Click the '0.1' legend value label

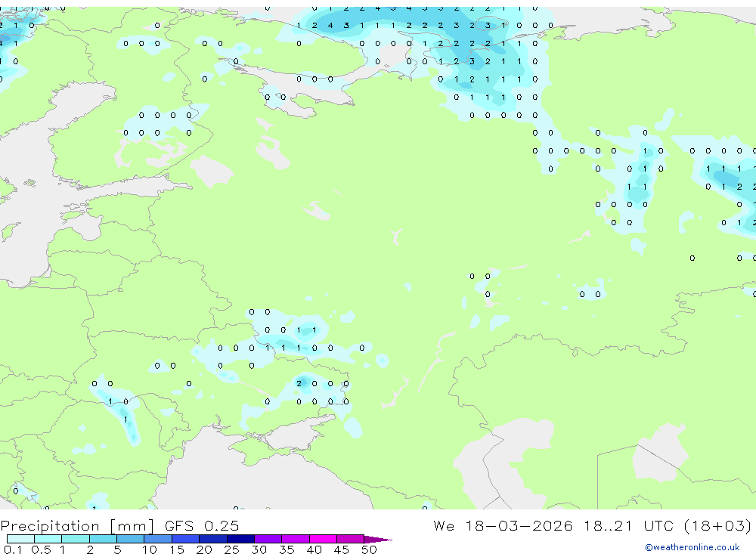tap(13, 549)
